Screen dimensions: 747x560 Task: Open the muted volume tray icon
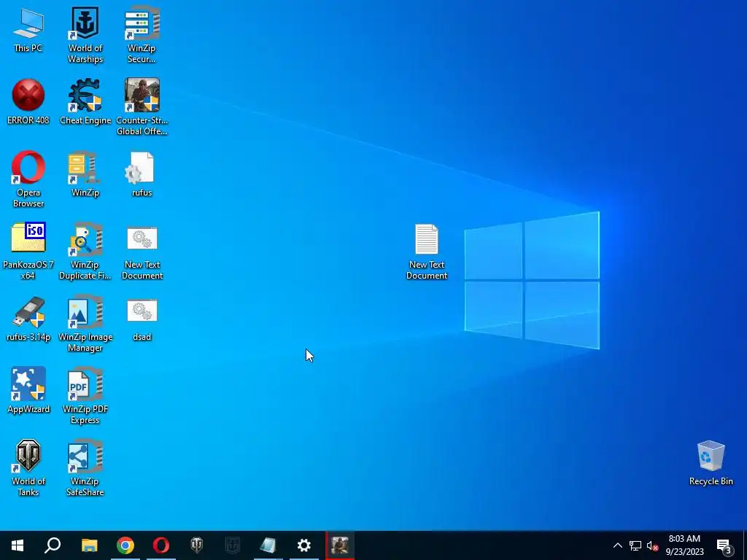pyautogui.click(x=652, y=545)
